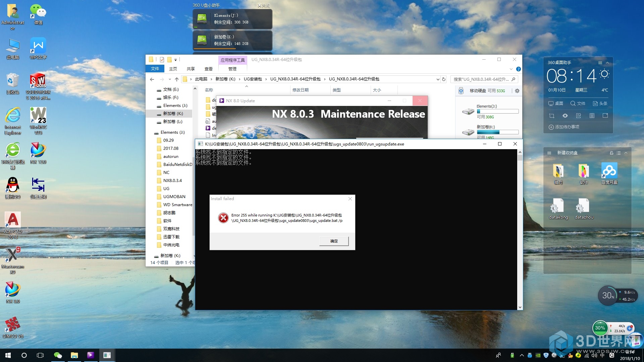This screenshot has height=362, width=644.
Task: Open the 查看 ribbon tab
Action: click(209, 69)
